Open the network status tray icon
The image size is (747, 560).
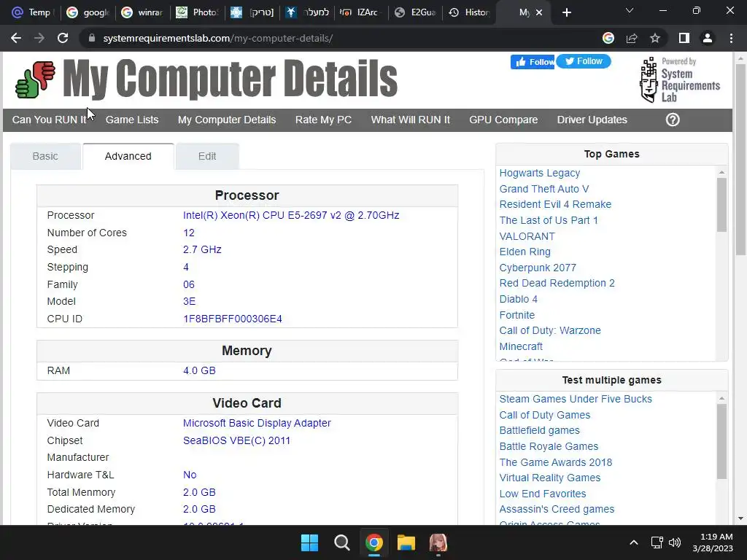click(657, 542)
